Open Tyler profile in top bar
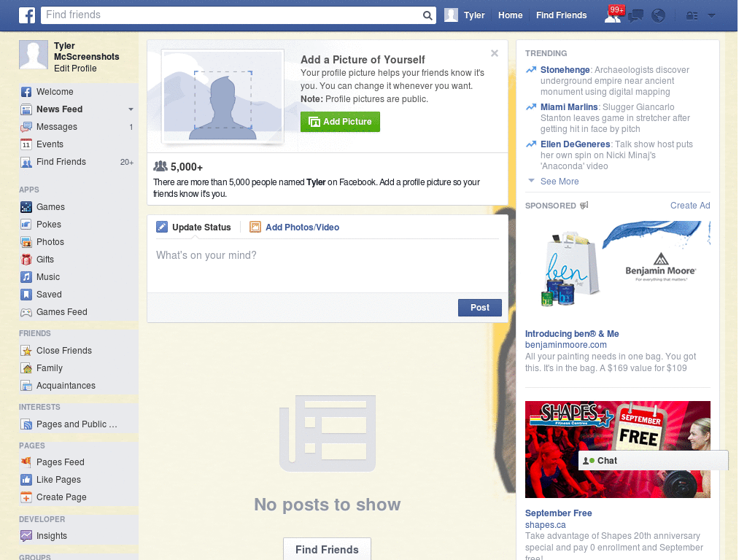 point(465,15)
